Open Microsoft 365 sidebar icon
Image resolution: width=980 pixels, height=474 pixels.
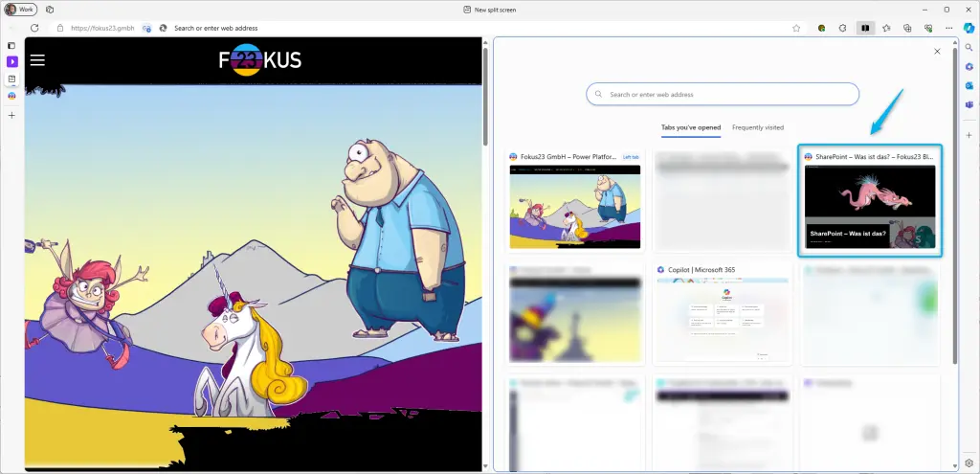pyautogui.click(x=969, y=66)
